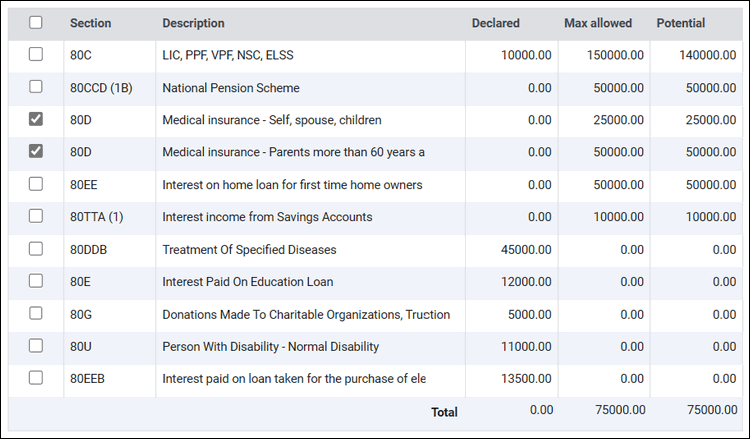Click the Description column header

click(x=193, y=23)
